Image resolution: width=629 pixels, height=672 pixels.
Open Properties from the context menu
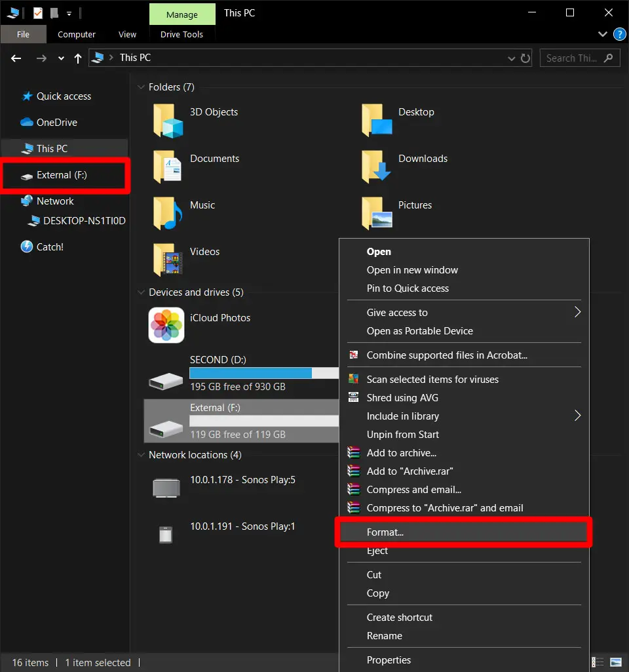pos(389,660)
